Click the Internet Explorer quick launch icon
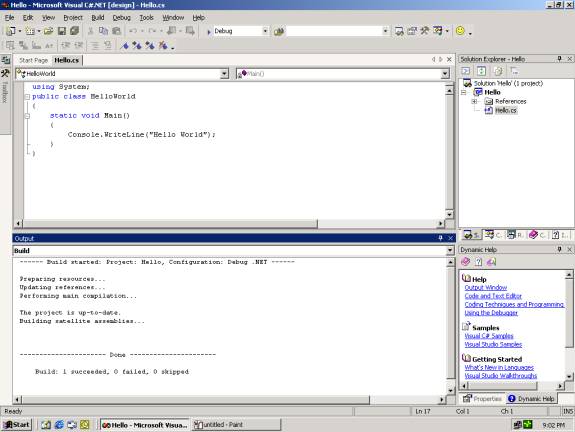 click(x=59, y=425)
